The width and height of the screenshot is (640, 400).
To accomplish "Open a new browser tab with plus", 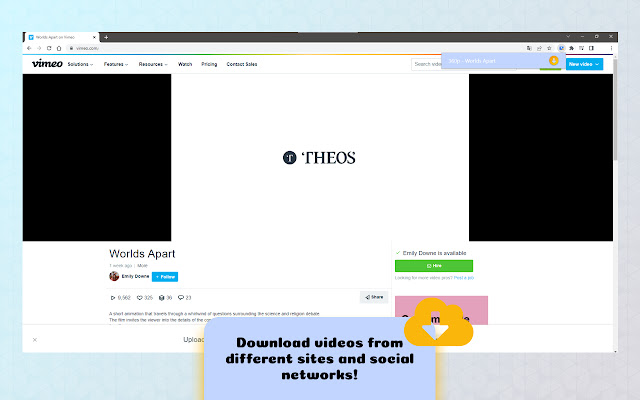I will coord(106,37).
